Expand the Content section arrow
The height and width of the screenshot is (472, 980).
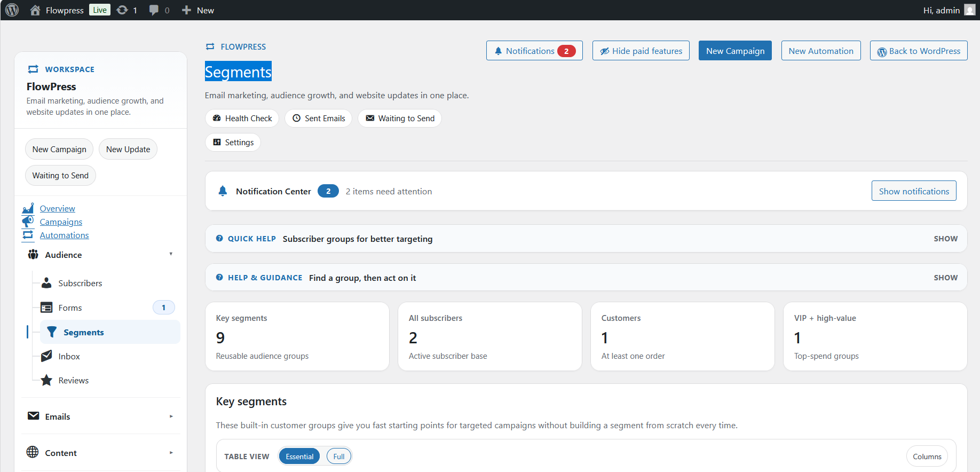(171, 453)
